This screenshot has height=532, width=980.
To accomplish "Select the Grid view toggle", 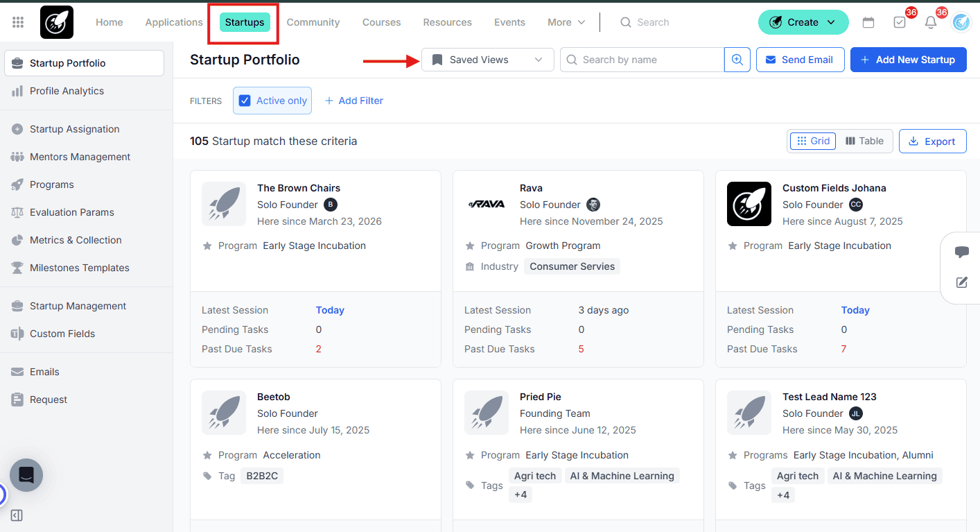I will 813,141.
